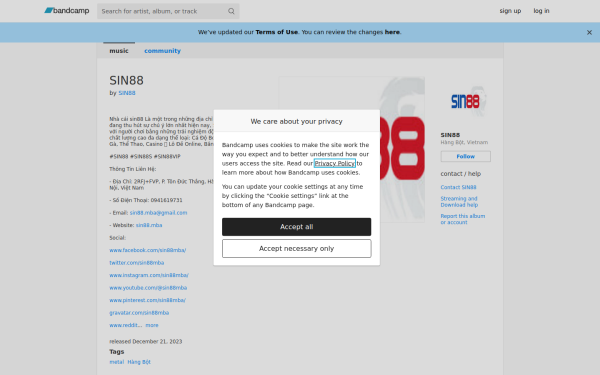Click the SIN88 album title heading

127,81
